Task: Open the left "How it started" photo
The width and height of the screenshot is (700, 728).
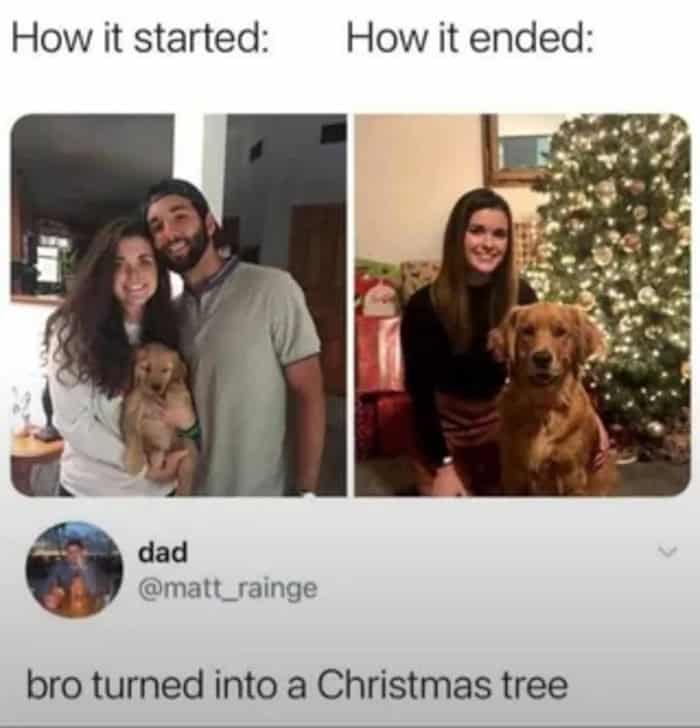Action: click(x=179, y=305)
